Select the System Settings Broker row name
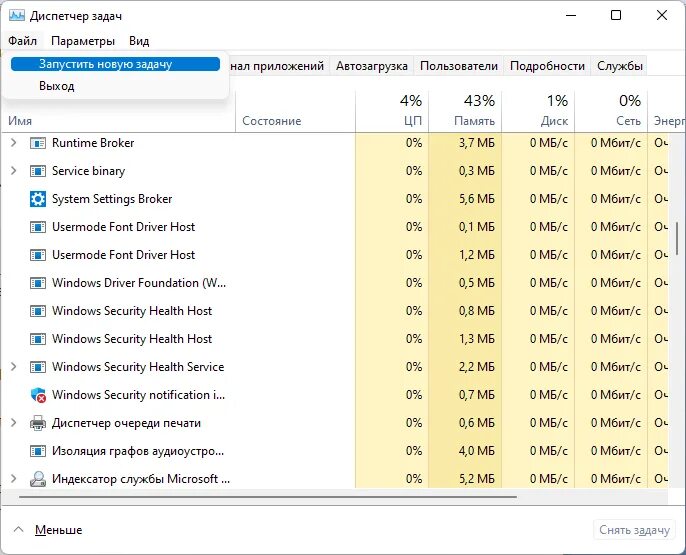 coord(112,199)
